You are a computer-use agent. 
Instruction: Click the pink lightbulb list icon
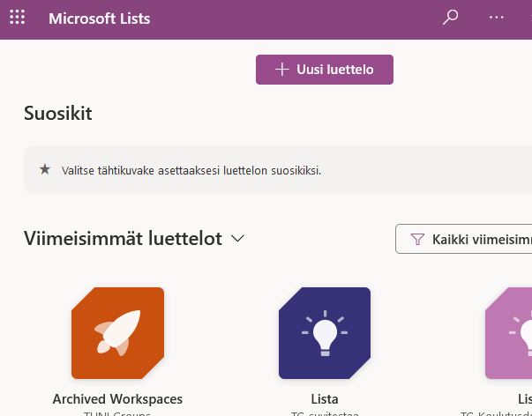512,333
